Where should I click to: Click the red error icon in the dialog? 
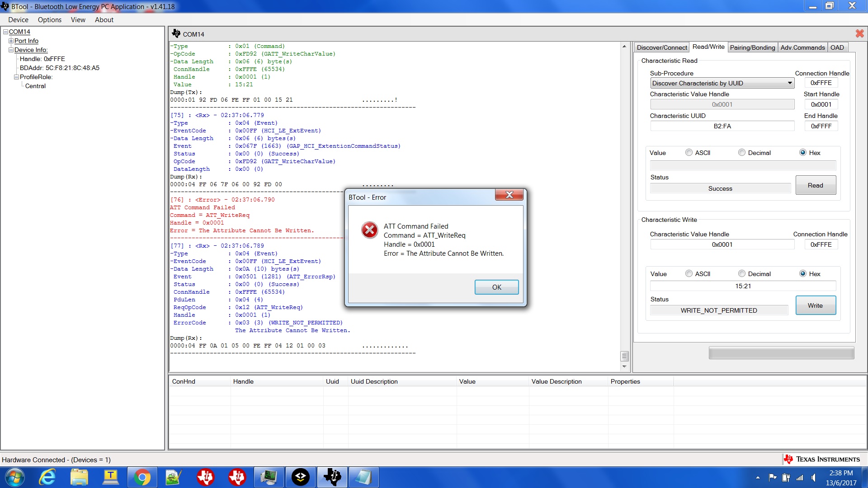[x=369, y=230]
